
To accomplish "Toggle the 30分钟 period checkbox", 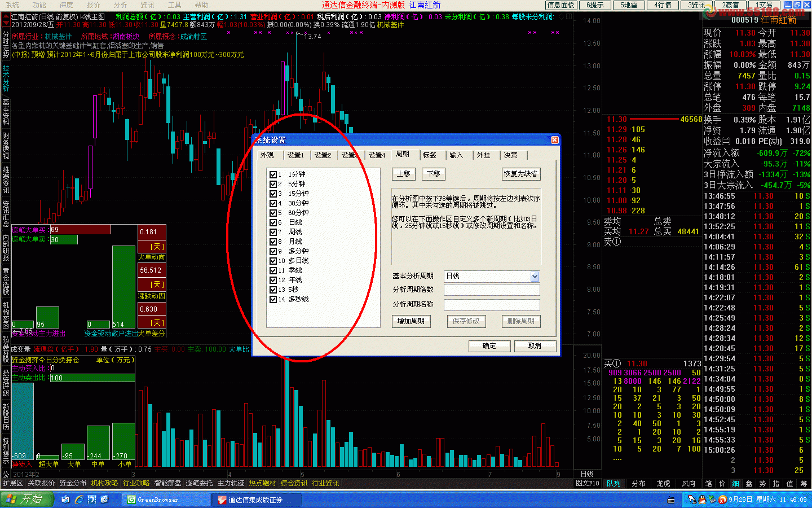I will [x=273, y=203].
